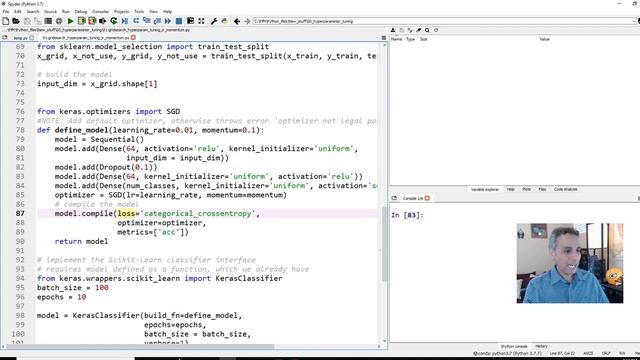The width and height of the screenshot is (640, 360).
Task: Open the Edit menu
Action: (x=18, y=11)
